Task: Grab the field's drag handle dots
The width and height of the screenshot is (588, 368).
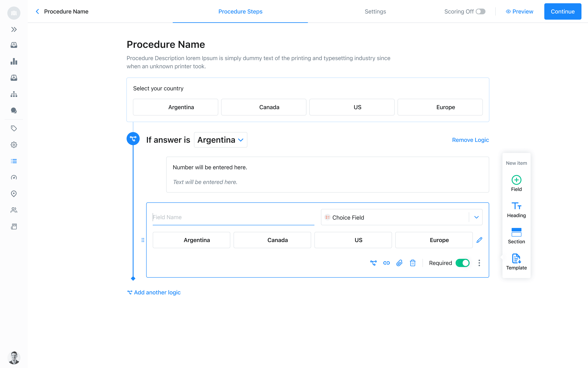Action: [x=143, y=240]
